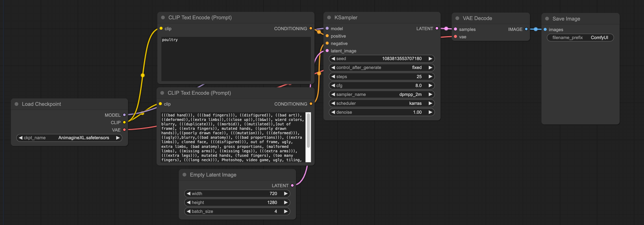This screenshot has width=644, height=225.
Task: Click the pink link midpoint between KSampler and VAE Decode
Action: point(446,29)
